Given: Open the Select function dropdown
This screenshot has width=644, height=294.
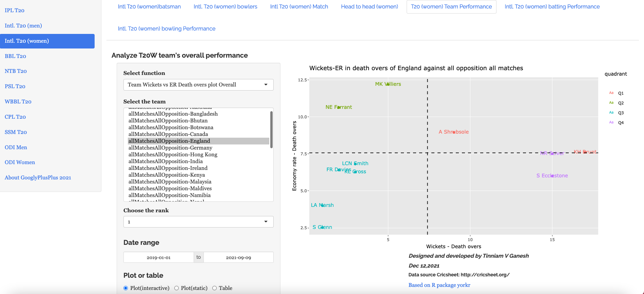Looking at the screenshot, I should [x=198, y=85].
